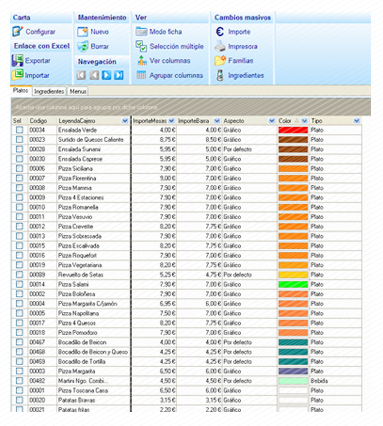Sort by the Codigo column header
383x426 pixels.
click(x=42, y=121)
